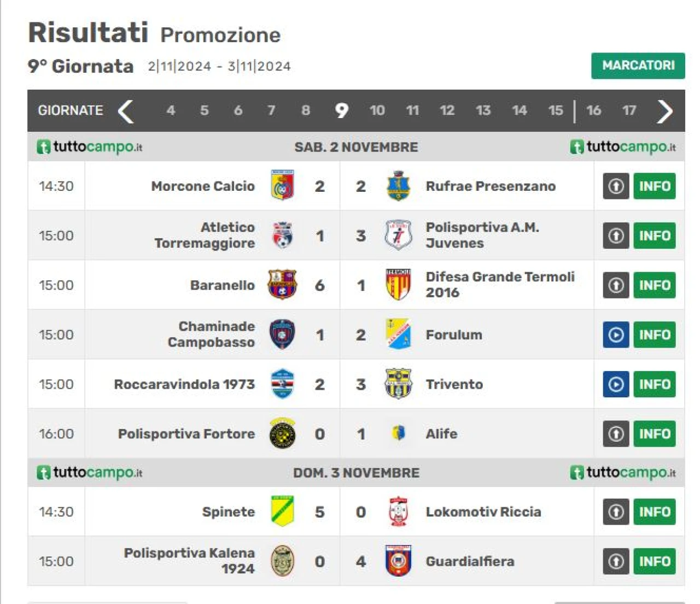Open the MARCATORI button
The width and height of the screenshot is (700, 604).
[638, 66]
